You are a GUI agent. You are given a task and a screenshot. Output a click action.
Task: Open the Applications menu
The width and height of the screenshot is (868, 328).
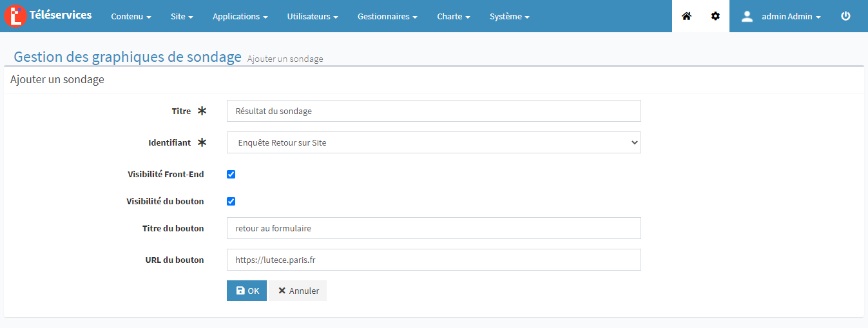(240, 17)
